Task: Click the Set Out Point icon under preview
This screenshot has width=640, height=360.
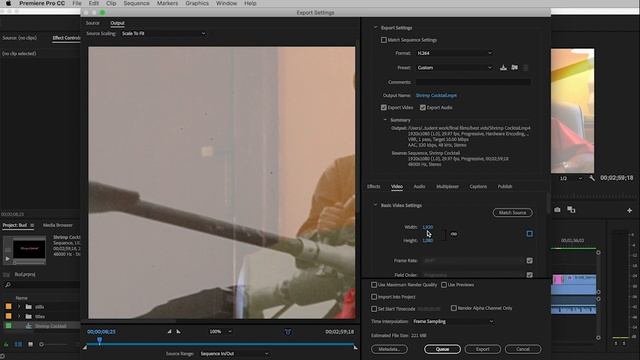Action: [178, 331]
